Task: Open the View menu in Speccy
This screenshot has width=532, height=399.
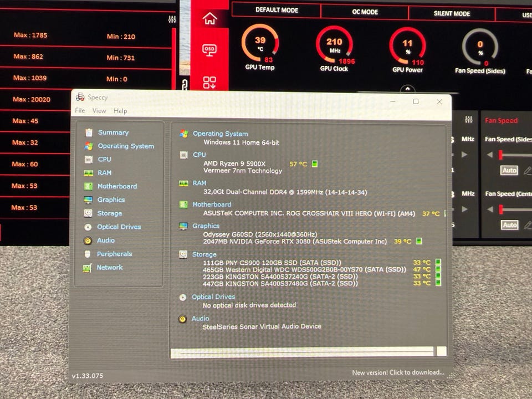Action: [99, 111]
